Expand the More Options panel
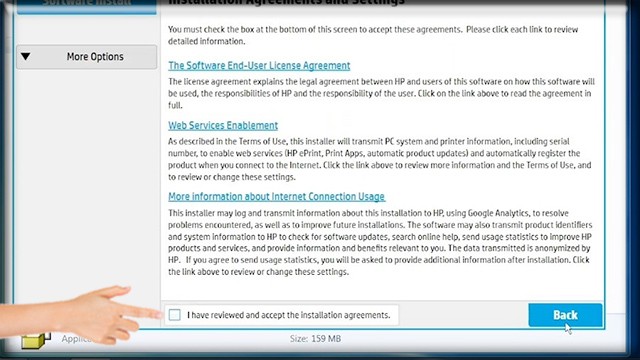Viewport: 640px width, 360px height. tap(87, 57)
